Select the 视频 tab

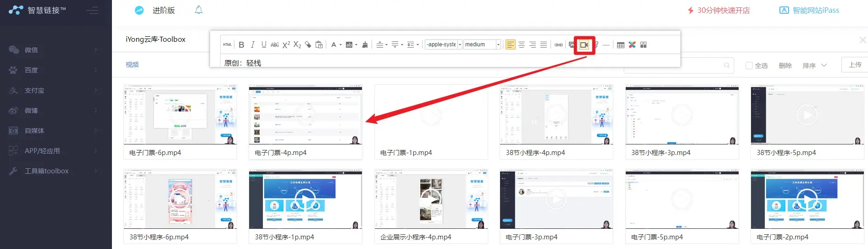132,65
